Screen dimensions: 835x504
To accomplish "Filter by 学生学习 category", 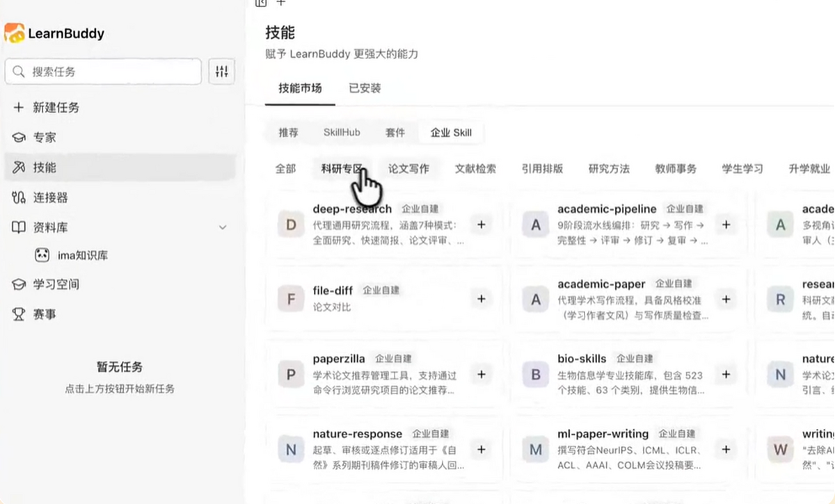I will click(742, 168).
